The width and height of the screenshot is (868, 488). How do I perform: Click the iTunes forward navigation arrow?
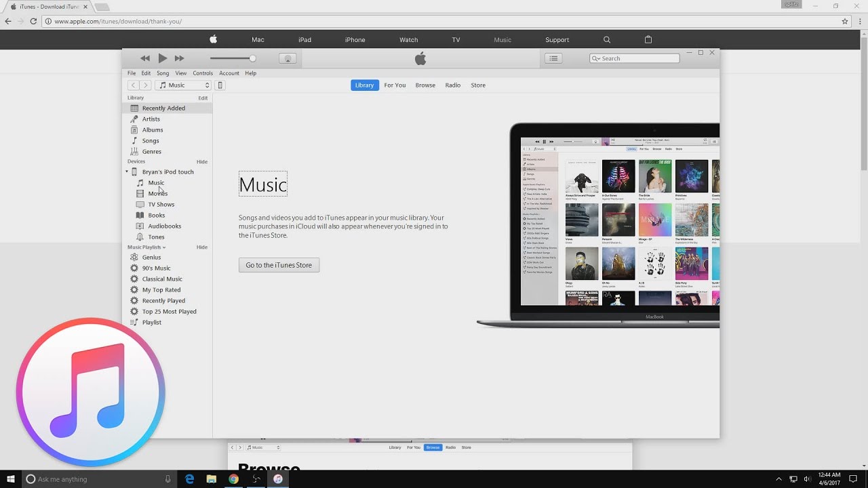[145, 85]
